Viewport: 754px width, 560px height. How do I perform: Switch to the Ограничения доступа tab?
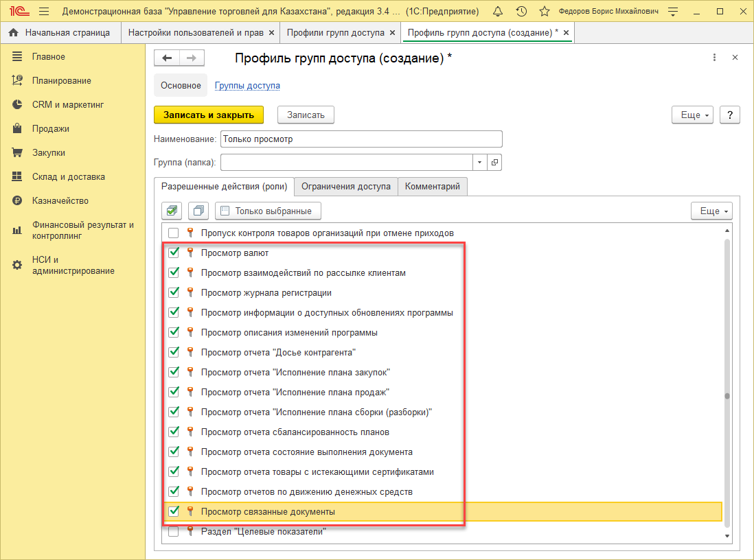tap(345, 186)
